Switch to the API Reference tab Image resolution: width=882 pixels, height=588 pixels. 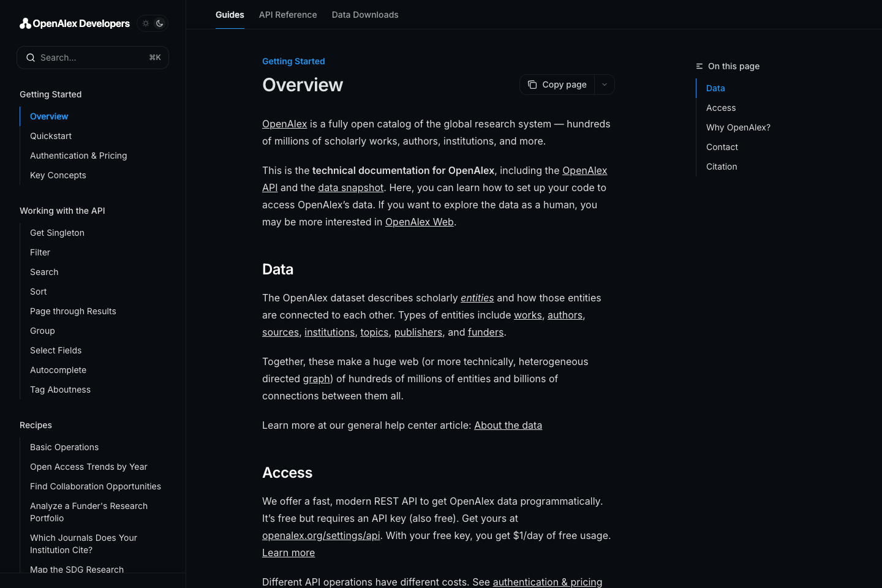point(288,15)
